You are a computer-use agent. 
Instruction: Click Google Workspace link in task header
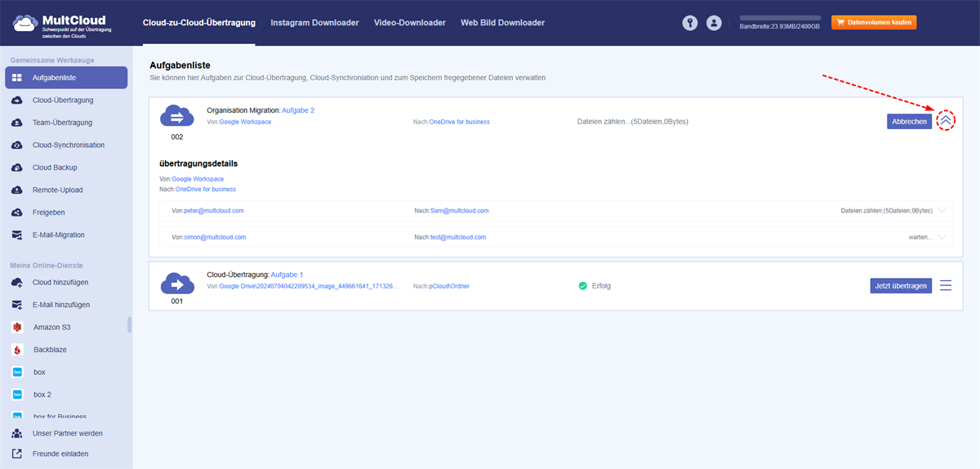(245, 122)
